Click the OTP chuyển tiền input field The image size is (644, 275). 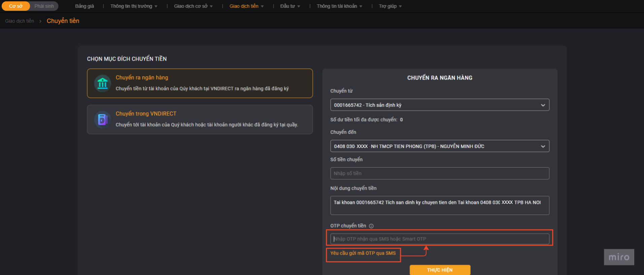pos(440,239)
